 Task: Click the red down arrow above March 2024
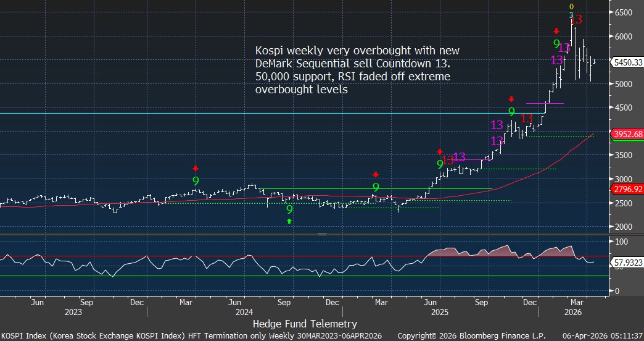[x=196, y=168]
